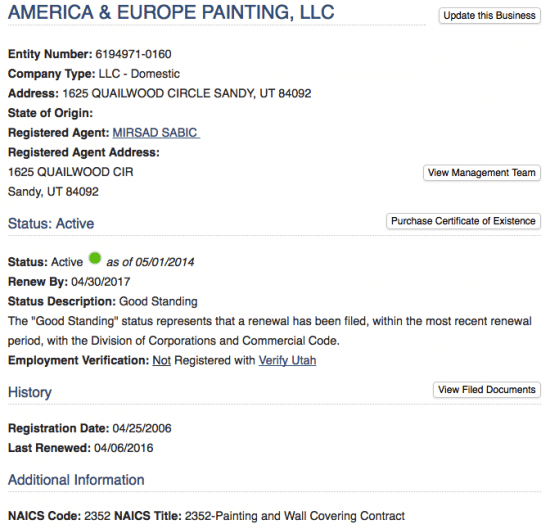Image resolution: width=550 pixels, height=529 pixels.
Task: Click the Additional Information heading
Action: 76,480
